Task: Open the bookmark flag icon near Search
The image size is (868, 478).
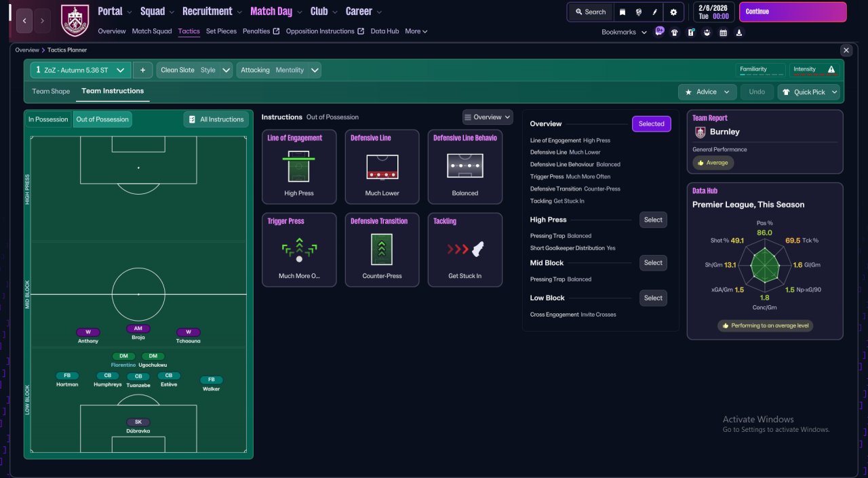Action: coord(623,12)
